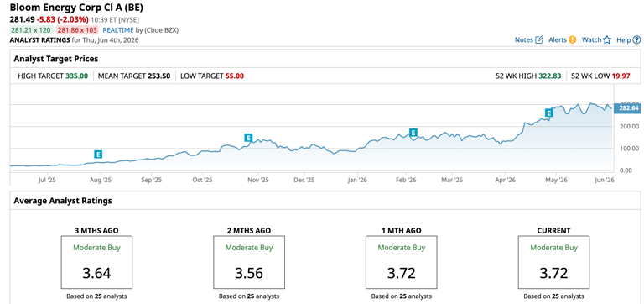This screenshot has width=644, height=304.
Task: Select the 3 MTHS AGO rating box
Action: point(97,262)
